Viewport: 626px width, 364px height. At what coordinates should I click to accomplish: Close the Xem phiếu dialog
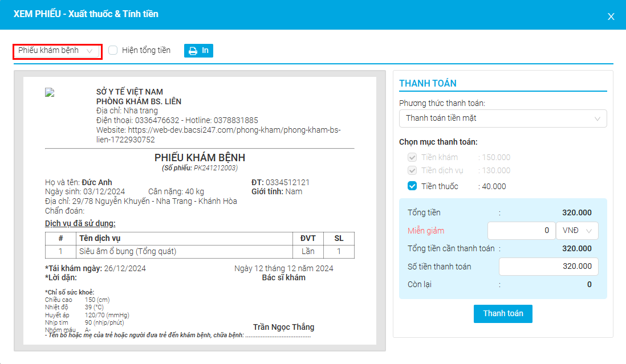[611, 17]
